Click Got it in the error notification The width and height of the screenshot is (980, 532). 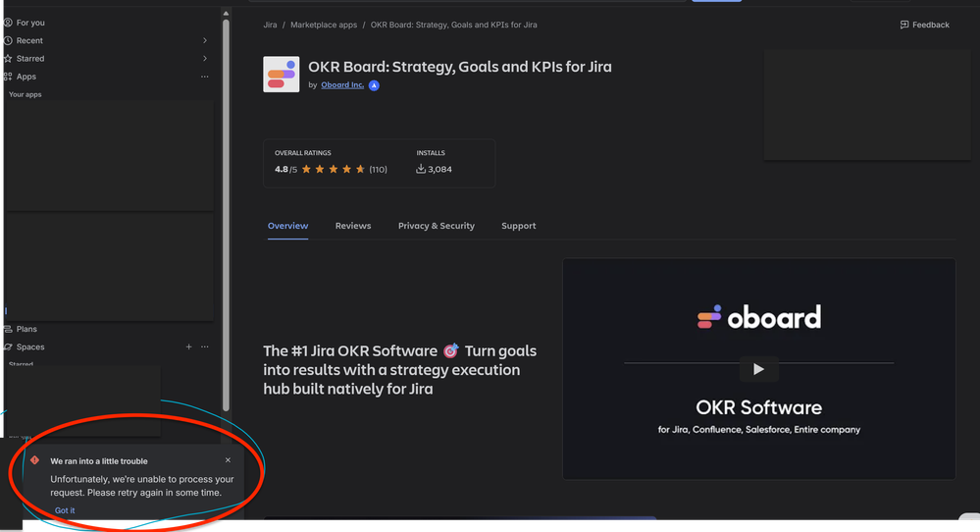click(65, 510)
